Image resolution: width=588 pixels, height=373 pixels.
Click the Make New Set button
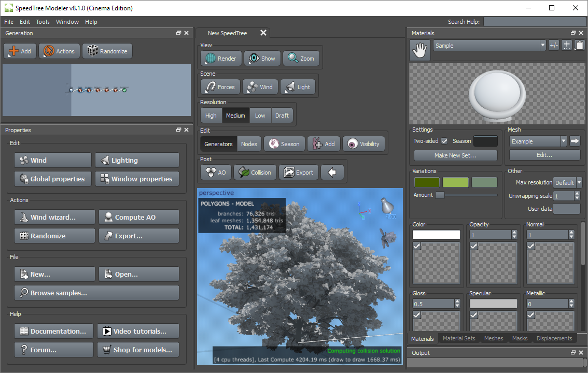coord(455,155)
